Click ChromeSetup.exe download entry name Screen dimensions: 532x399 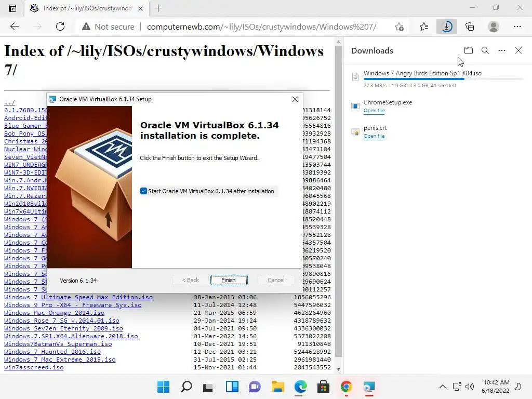point(388,102)
